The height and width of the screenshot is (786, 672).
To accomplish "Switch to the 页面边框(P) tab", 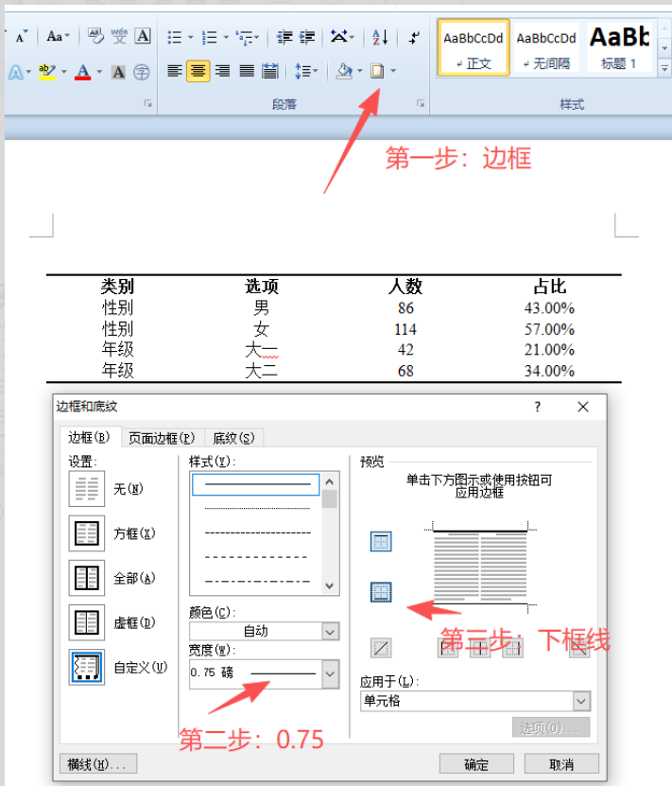I will tap(162, 438).
